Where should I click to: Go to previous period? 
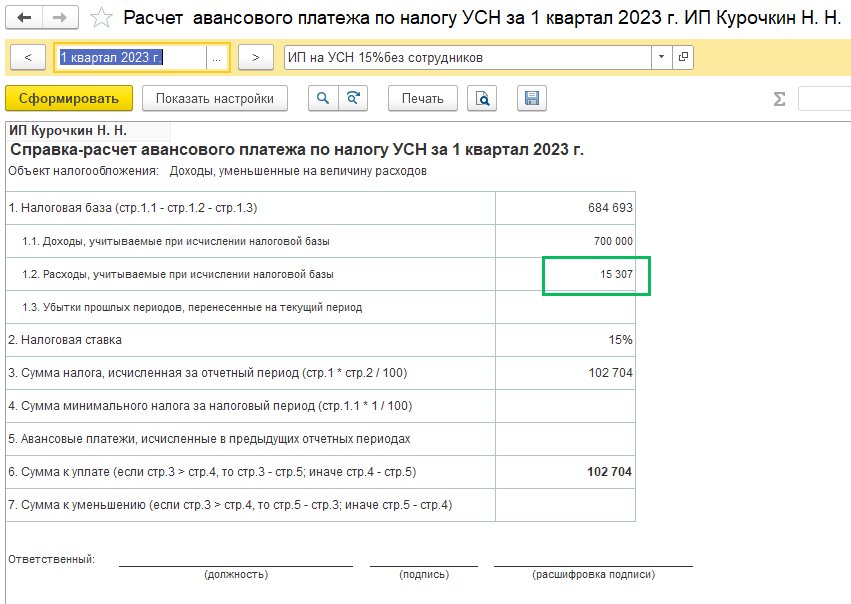pos(27,58)
